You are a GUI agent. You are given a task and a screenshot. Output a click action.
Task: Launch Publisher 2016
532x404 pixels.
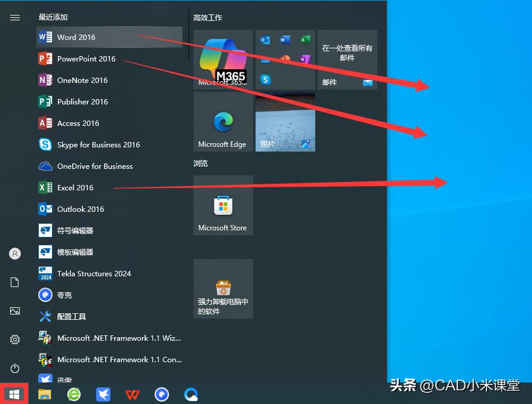tap(109, 101)
